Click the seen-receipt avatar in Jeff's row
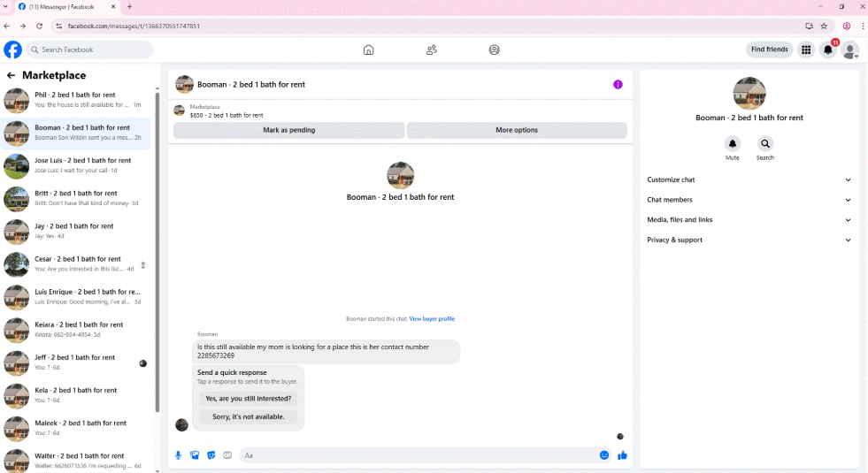Viewport: 868px width, 473px height. [142, 363]
